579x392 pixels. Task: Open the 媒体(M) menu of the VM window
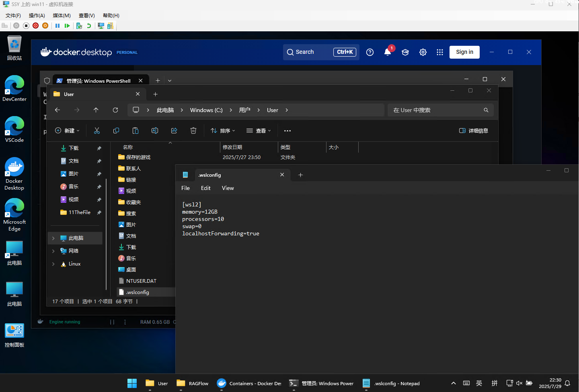click(62, 16)
